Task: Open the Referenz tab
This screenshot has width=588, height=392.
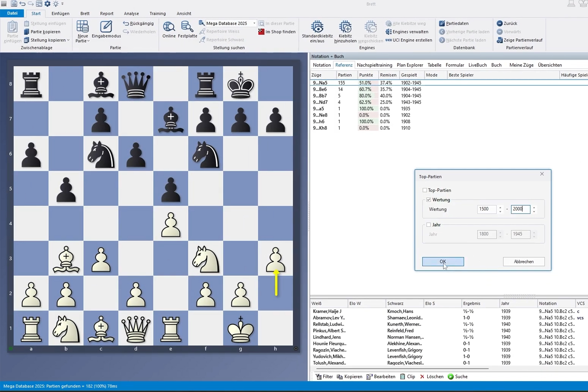Action: point(344,65)
